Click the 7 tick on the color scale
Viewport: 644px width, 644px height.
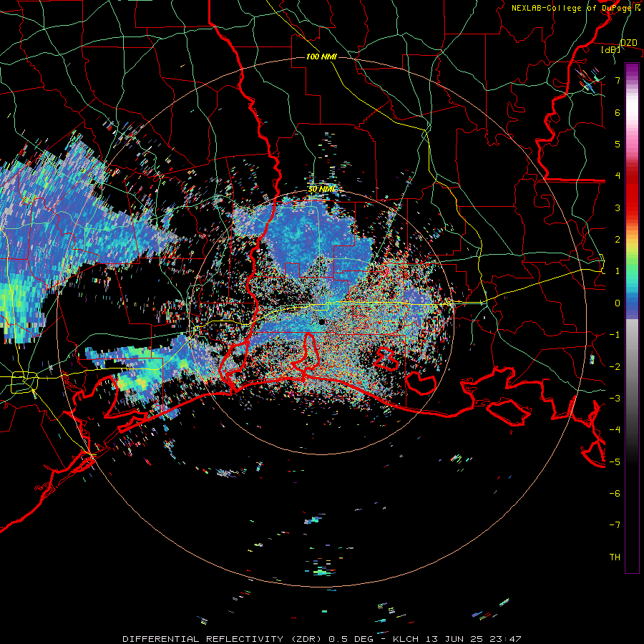tap(618, 80)
